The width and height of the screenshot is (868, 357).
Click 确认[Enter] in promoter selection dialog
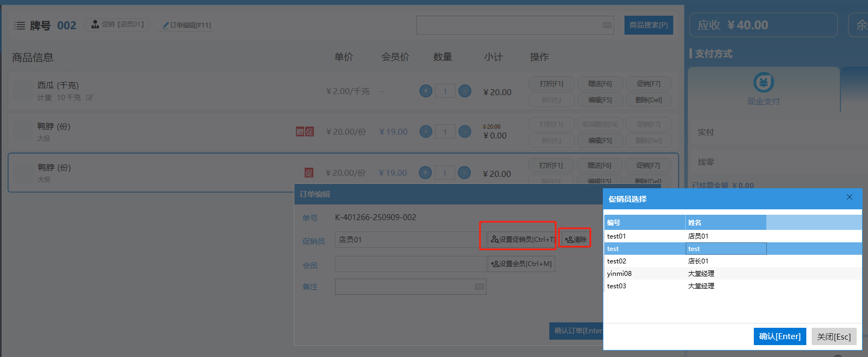[x=780, y=336]
